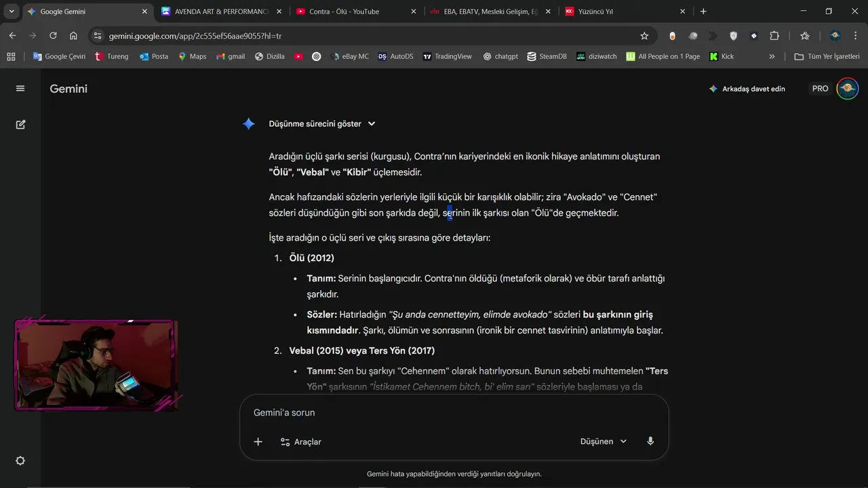
Task: Switch to the EBA, EBATV tab
Action: tap(490, 12)
